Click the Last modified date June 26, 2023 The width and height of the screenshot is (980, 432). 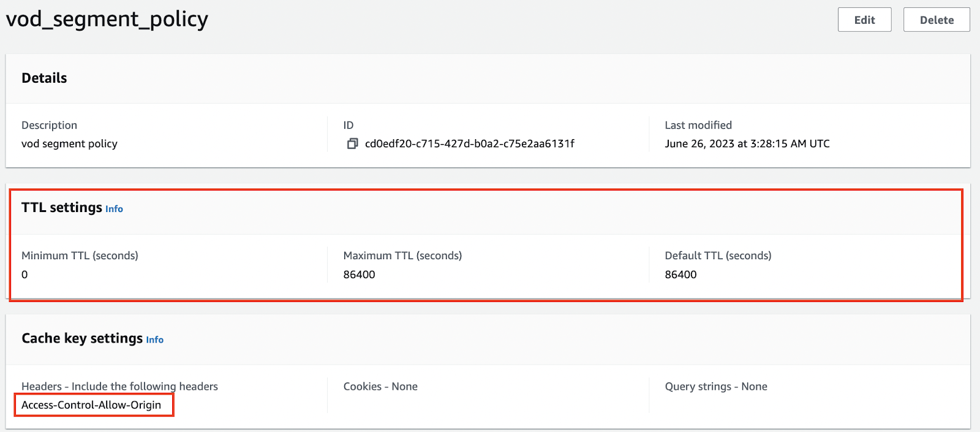click(747, 143)
